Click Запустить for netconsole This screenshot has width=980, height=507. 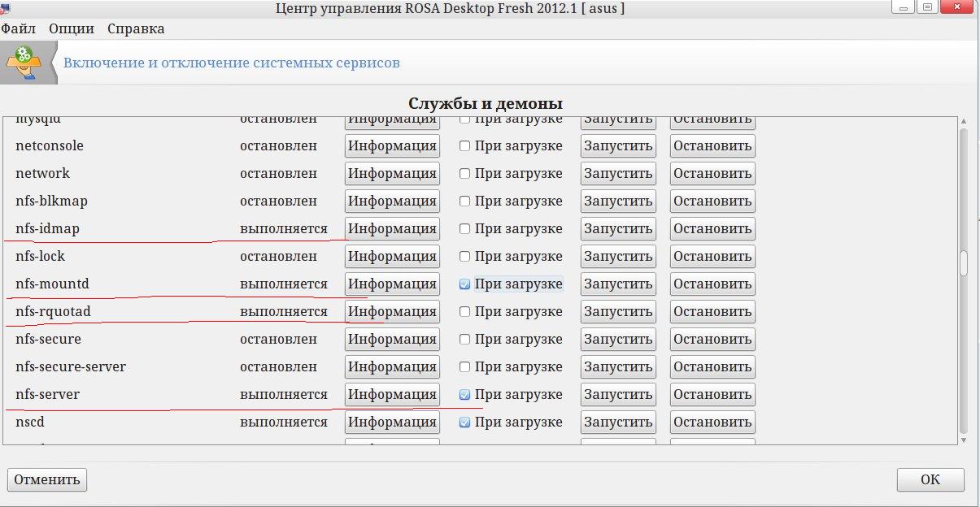click(x=618, y=146)
